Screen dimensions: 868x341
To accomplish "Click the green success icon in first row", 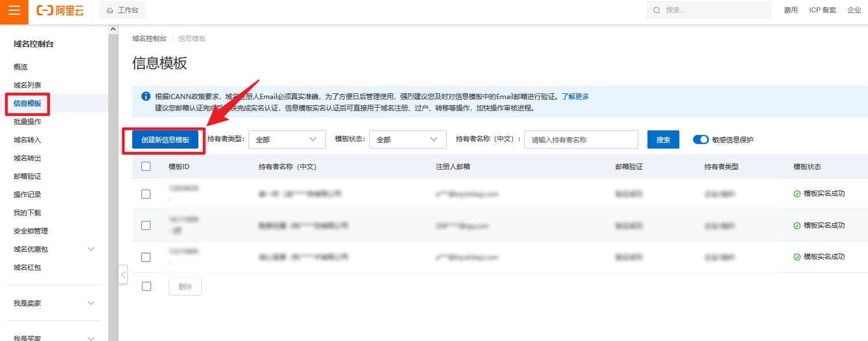I will pyautogui.click(x=797, y=194).
